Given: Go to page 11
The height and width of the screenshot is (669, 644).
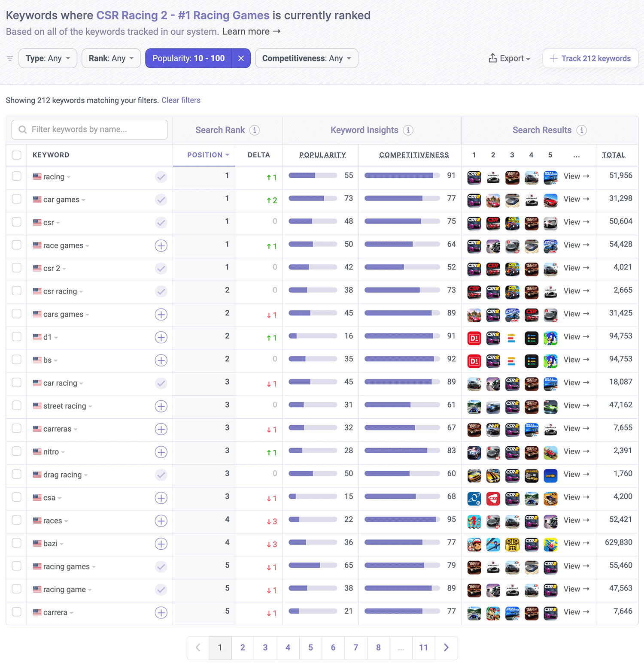Looking at the screenshot, I should tap(423, 648).
